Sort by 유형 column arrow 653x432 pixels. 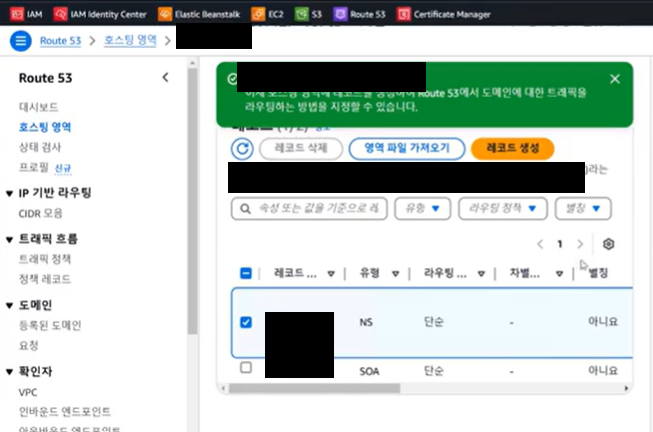tap(395, 274)
